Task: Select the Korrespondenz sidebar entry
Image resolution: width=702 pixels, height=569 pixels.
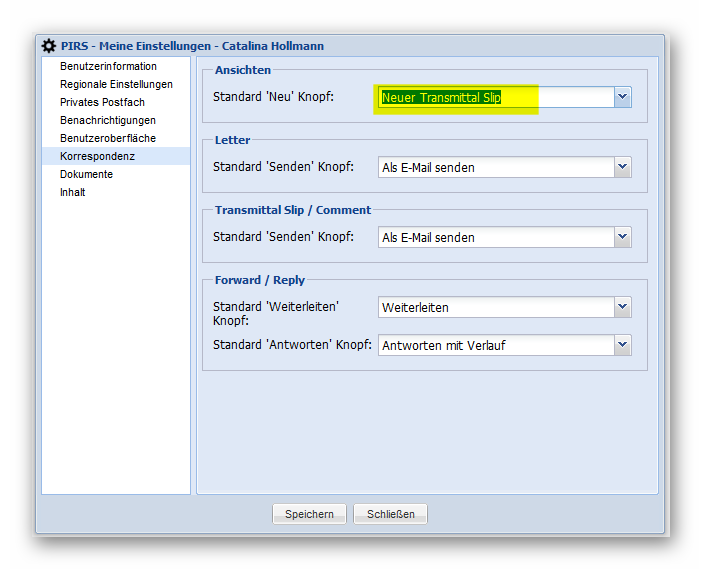Action: click(x=97, y=156)
